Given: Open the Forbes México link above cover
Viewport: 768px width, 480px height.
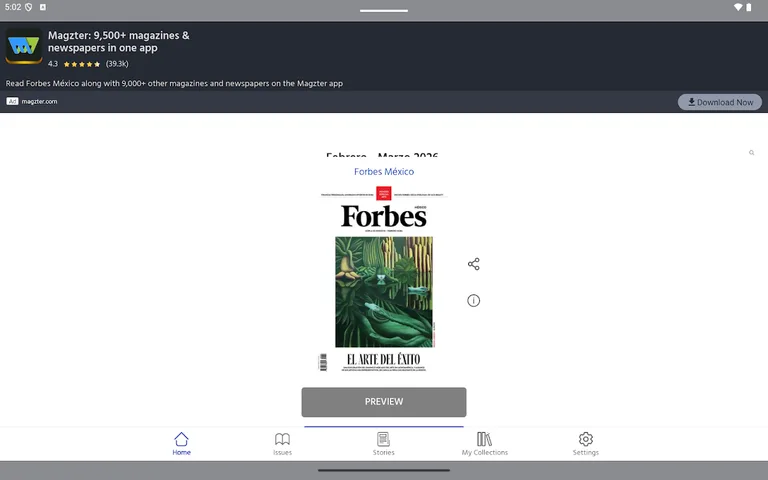Looking at the screenshot, I should pyautogui.click(x=384, y=171).
